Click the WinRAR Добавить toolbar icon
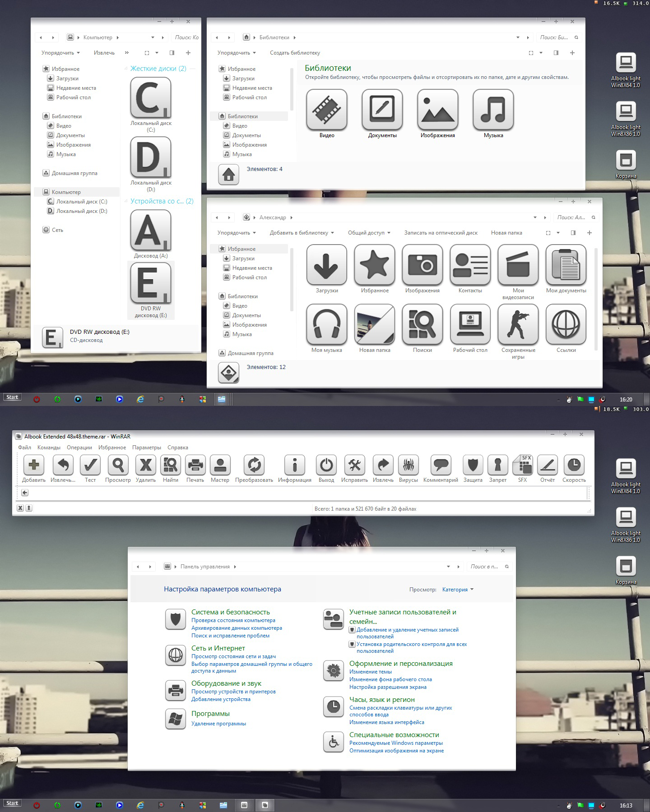The image size is (650, 812). 34,465
